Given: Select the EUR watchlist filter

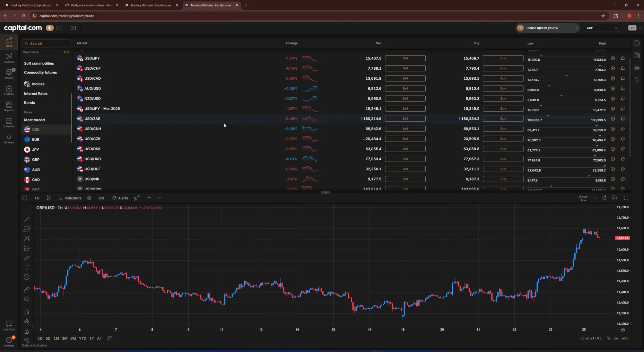Looking at the screenshot, I should tap(35, 139).
